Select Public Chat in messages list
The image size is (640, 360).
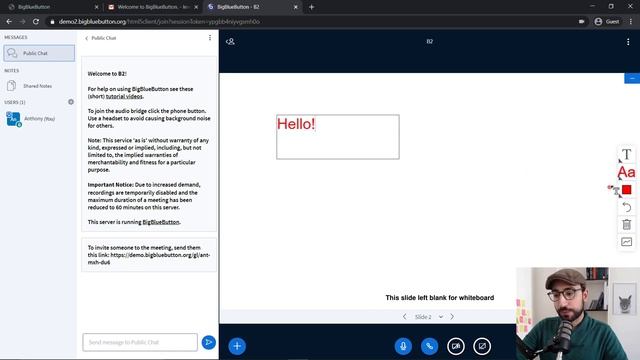[39, 53]
